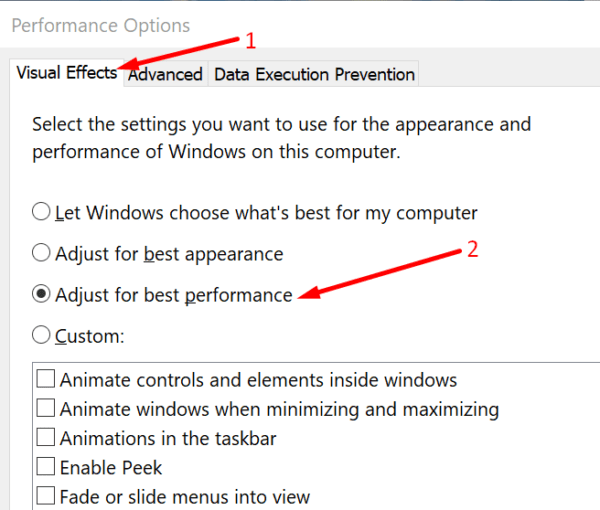
Task: Select 'Let Windows choose what's best' option
Action: (x=41, y=212)
